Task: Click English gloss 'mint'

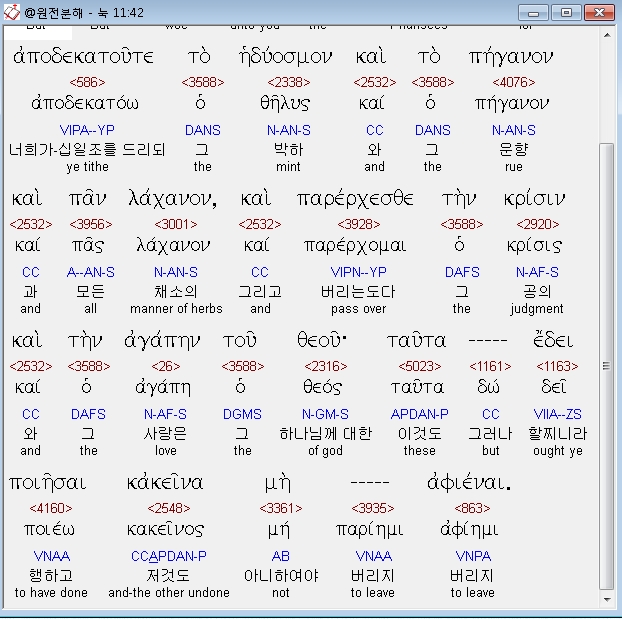Action: coord(288,167)
